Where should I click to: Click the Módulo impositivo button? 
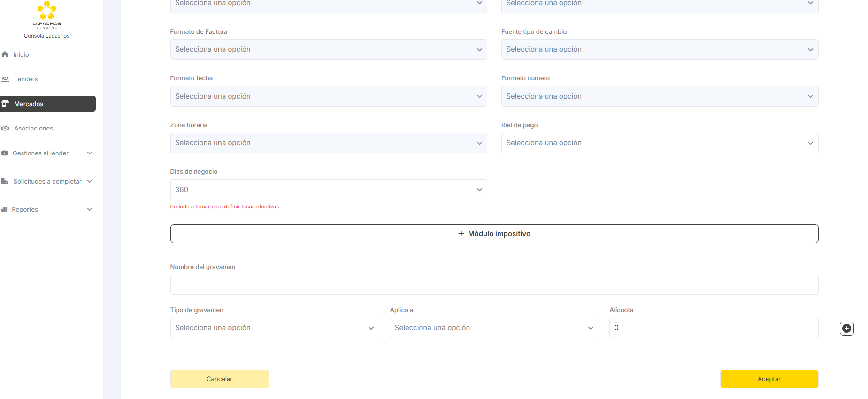[x=494, y=234]
